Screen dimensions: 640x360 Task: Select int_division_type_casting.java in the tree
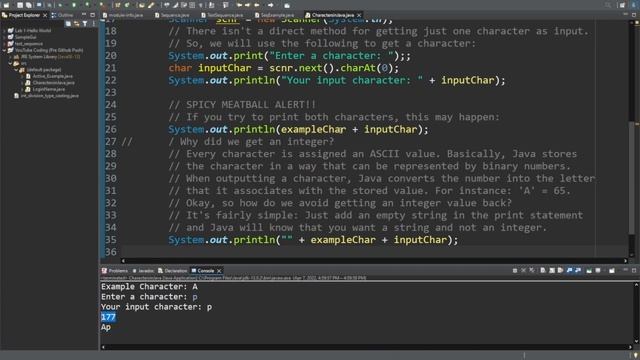click(x=50, y=96)
